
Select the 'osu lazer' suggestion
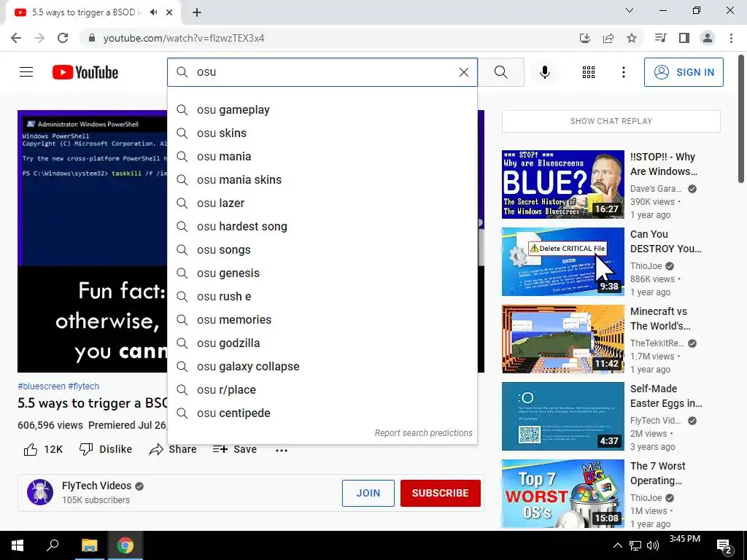322,203
